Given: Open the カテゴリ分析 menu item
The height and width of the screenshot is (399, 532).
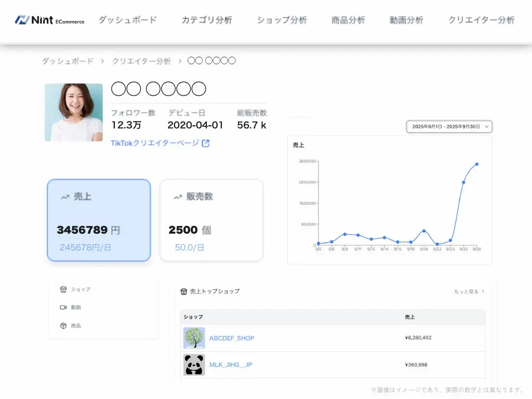Looking at the screenshot, I should click(207, 20).
